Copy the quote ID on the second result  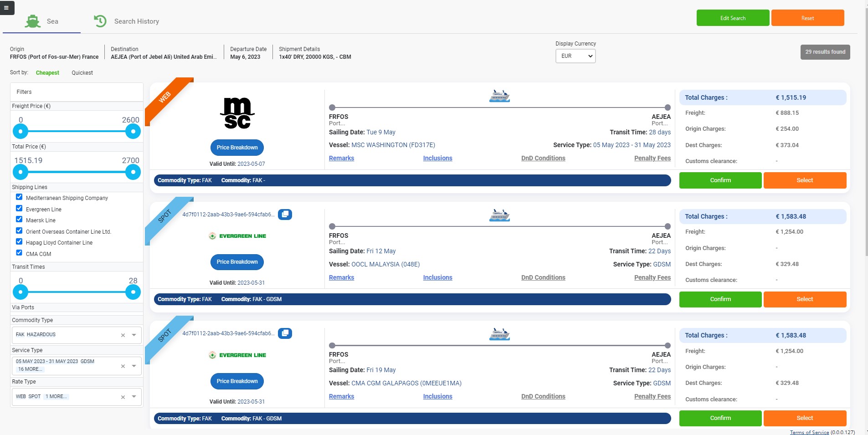coord(285,214)
